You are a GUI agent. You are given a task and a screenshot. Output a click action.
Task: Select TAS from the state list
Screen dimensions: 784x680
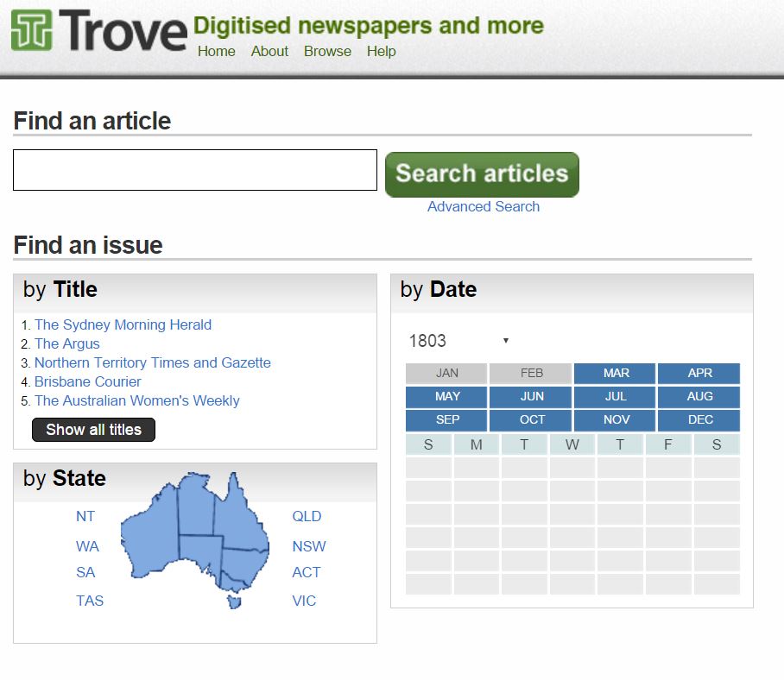pos(89,601)
